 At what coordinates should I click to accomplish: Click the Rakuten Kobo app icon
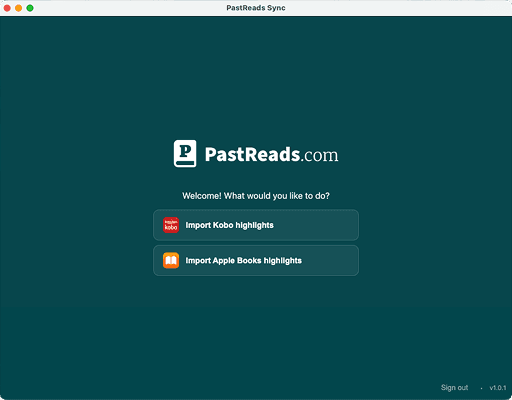coord(171,225)
